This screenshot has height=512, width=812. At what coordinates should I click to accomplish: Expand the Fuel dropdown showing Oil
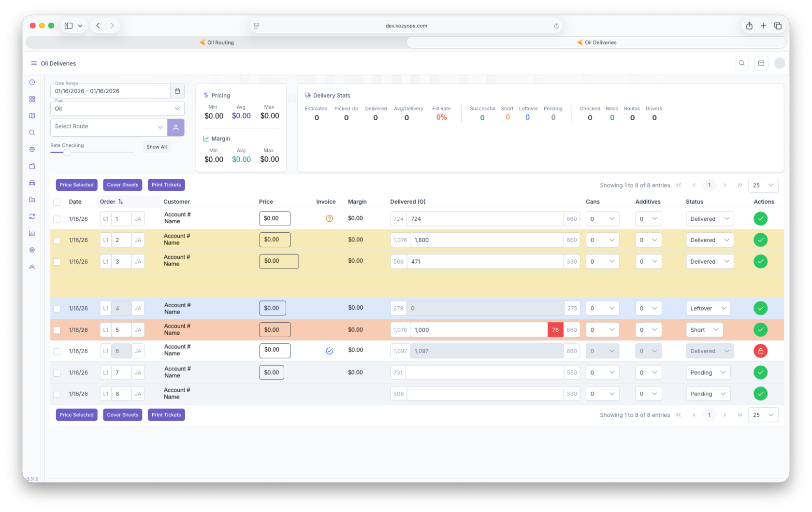117,109
